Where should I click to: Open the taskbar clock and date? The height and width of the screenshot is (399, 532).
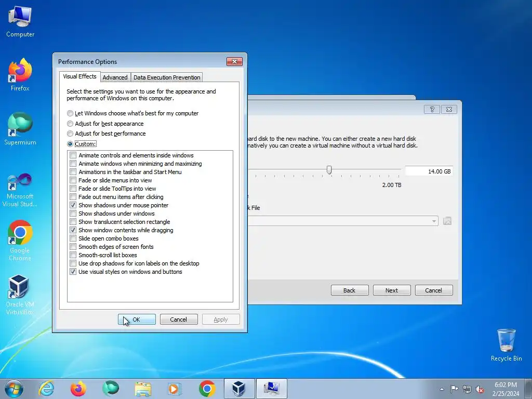click(x=506, y=389)
